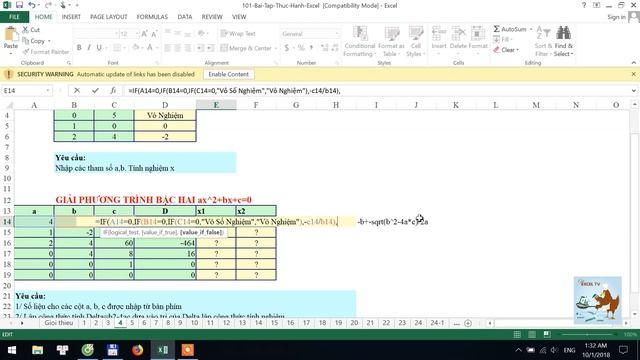Screen dimensions: 640x360
Task: Open the FILE tab
Action: click(x=14, y=17)
